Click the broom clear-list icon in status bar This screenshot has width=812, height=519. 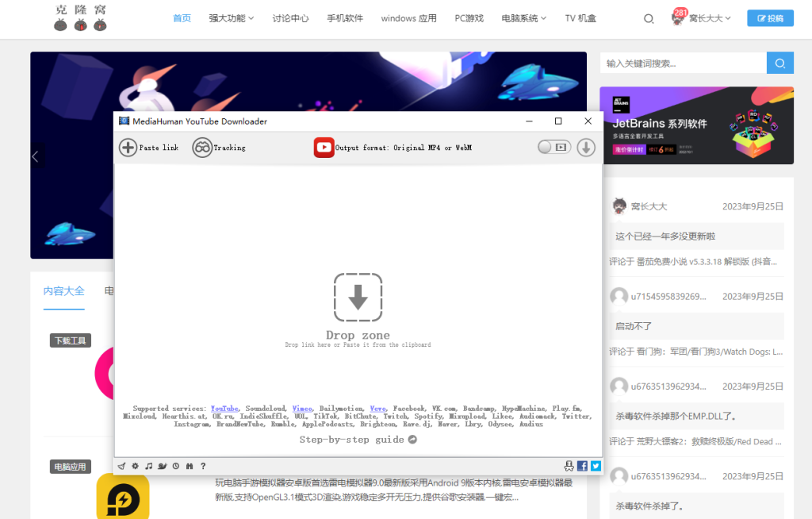(121, 466)
